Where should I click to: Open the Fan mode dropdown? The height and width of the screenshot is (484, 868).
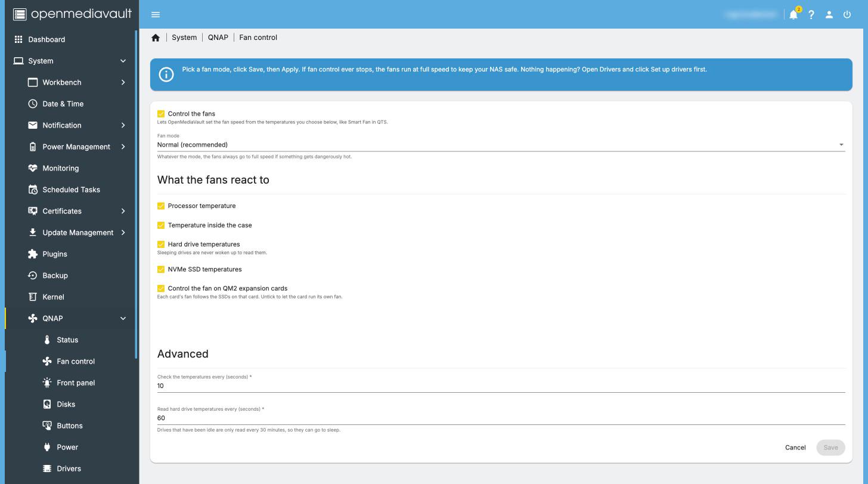501,145
